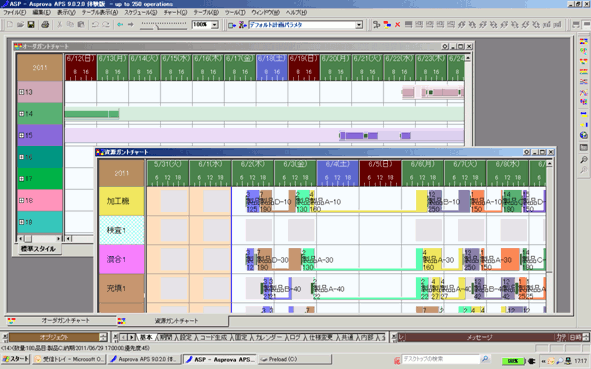Screen dimensions: 591x369
Task: Switch to the オーダガントチャート window tab
Action: pyautogui.click(x=60, y=321)
